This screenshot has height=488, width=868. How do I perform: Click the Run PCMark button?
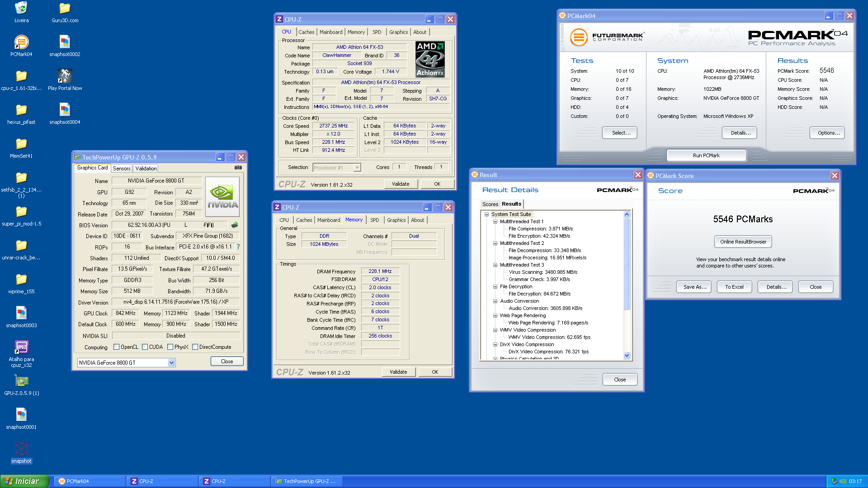tap(706, 155)
